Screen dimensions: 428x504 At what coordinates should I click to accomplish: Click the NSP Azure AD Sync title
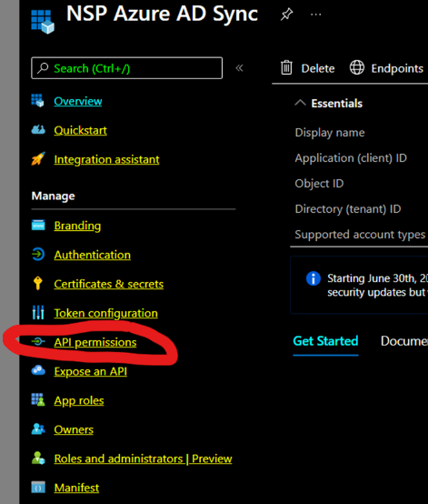(x=162, y=14)
